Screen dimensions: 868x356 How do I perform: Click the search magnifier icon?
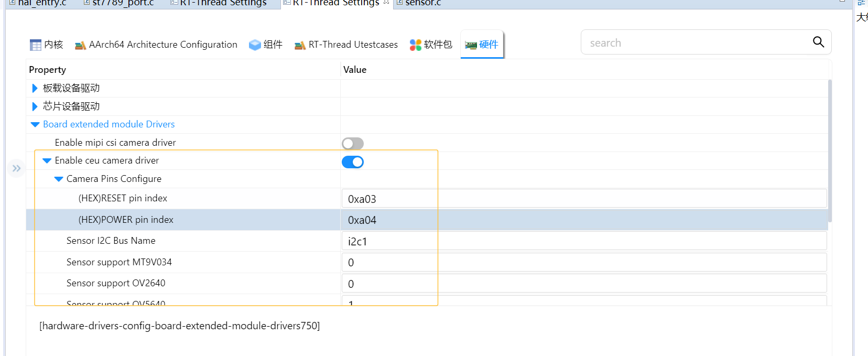tap(818, 42)
